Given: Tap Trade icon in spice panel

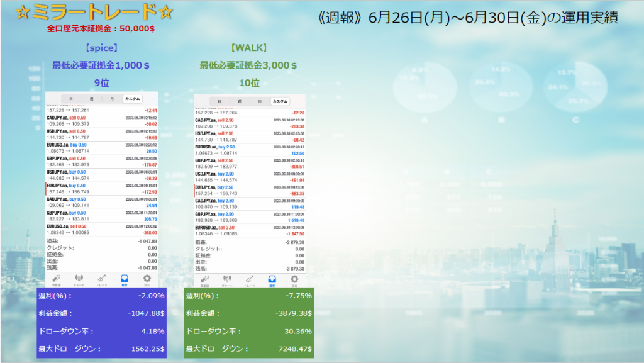Looking at the screenshot, I should (x=101, y=279).
